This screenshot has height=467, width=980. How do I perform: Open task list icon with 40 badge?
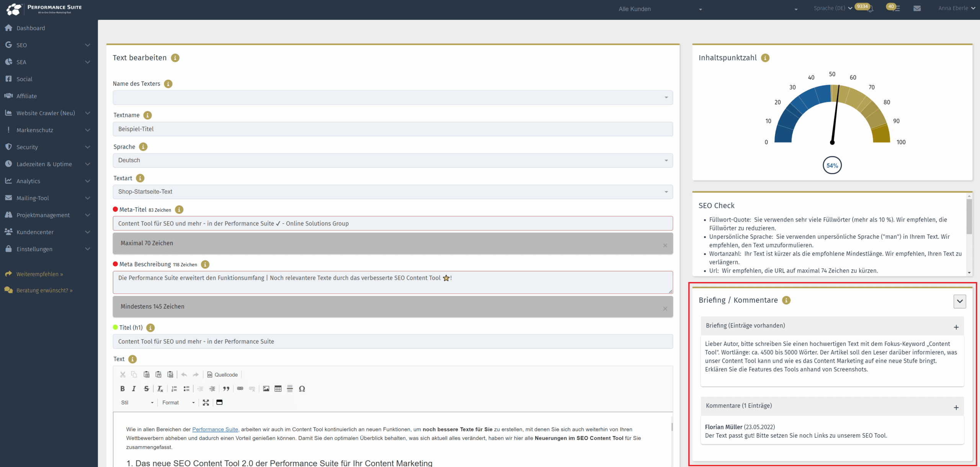click(x=896, y=8)
